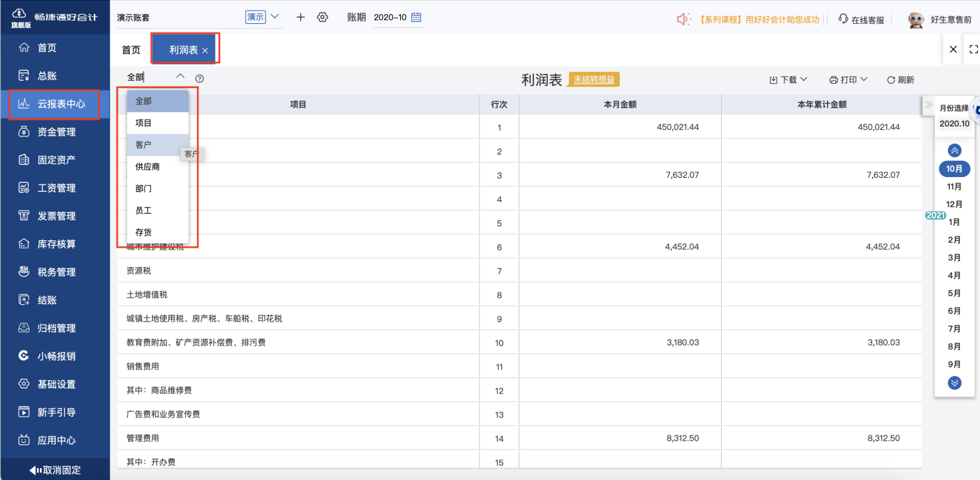
Task: Click the 2021 year marker in month panel
Action: pos(935,215)
